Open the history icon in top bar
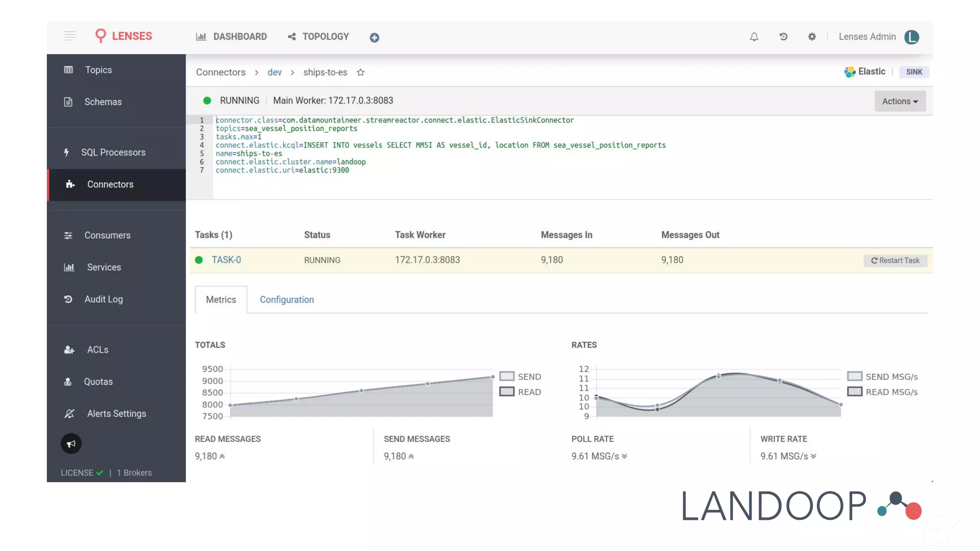 click(783, 37)
